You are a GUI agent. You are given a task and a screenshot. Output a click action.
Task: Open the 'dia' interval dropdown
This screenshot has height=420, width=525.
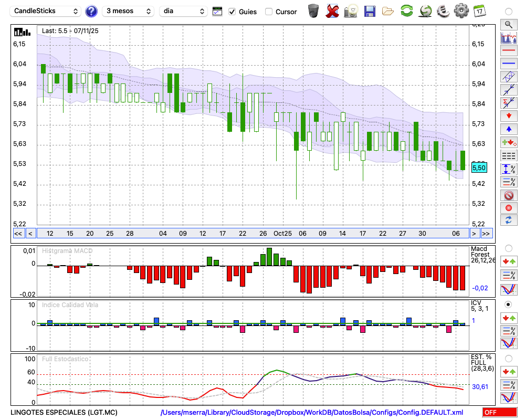click(x=184, y=11)
